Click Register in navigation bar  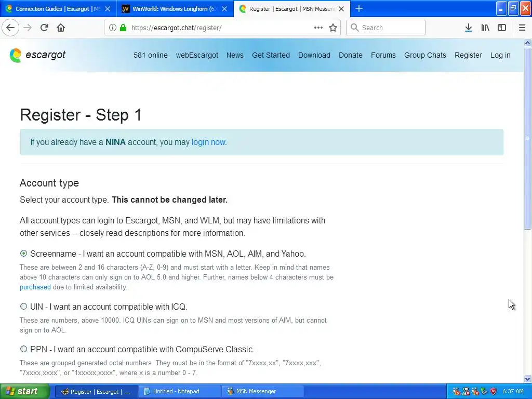(x=468, y=55)
